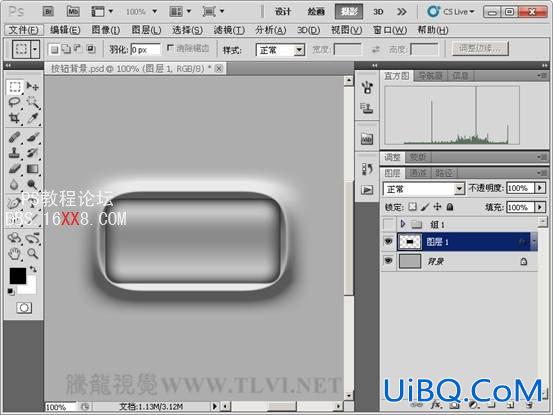Expand more workspaces with the chevron
Viewport: 553px width, 415px height.
click(x=401, y=12)
